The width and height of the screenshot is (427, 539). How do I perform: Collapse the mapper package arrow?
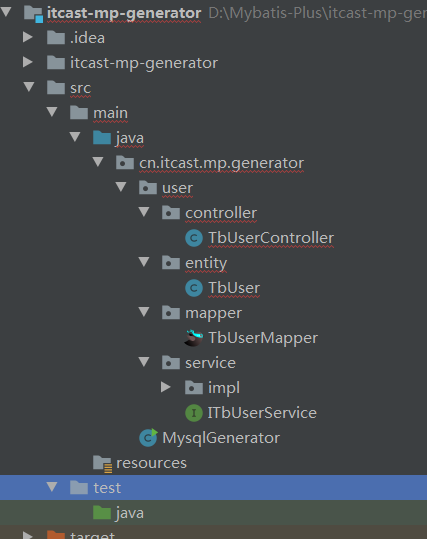tap(144, 312)
